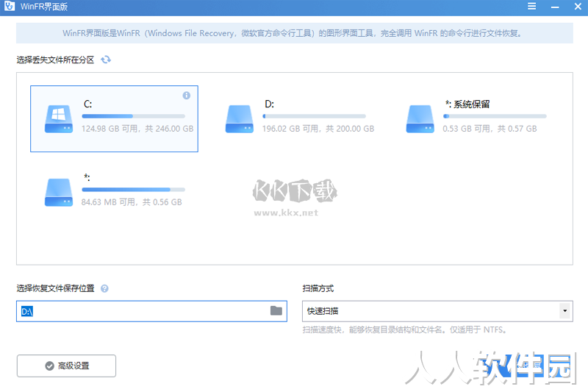Click the 'C:' drive label
This screenshot has height=392, width=588.
click(x=87, y=104)
